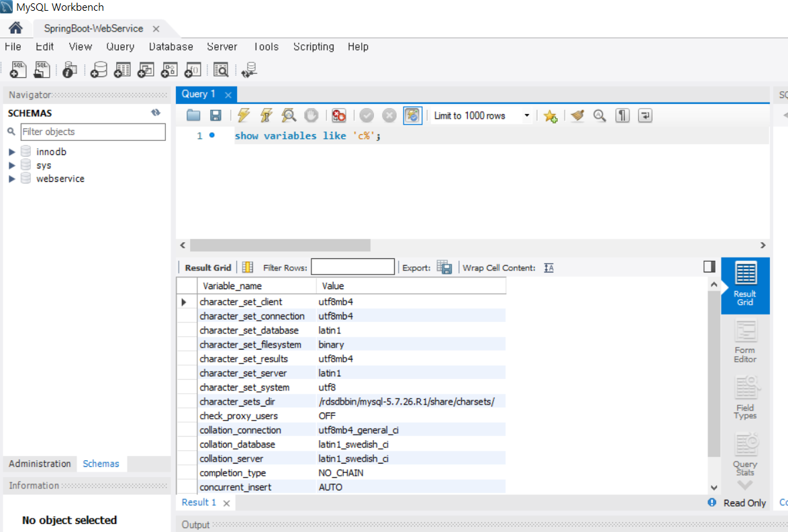Open the Tools menu
This screenshot has width=788, height=532.
(x=266, y=47)
